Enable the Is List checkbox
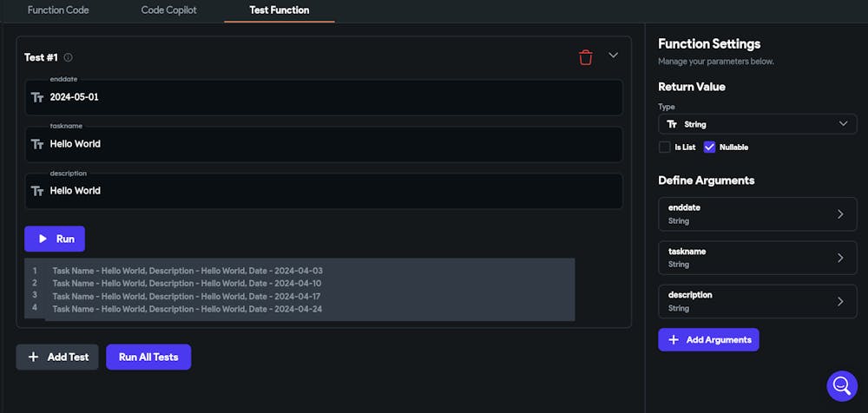Image resolution: width=868 pixels, height=413 pixels. pyautogui.click(x=664, y=147)
